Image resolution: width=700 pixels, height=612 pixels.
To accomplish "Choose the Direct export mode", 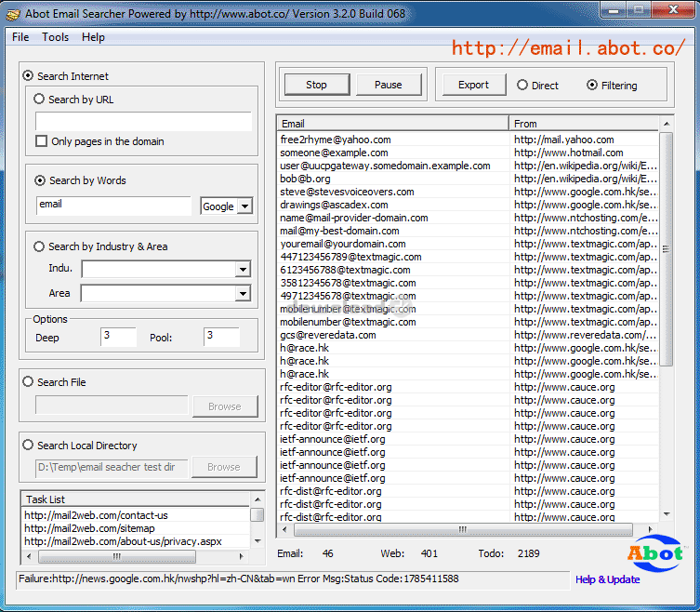I will [x=522, y=85].
